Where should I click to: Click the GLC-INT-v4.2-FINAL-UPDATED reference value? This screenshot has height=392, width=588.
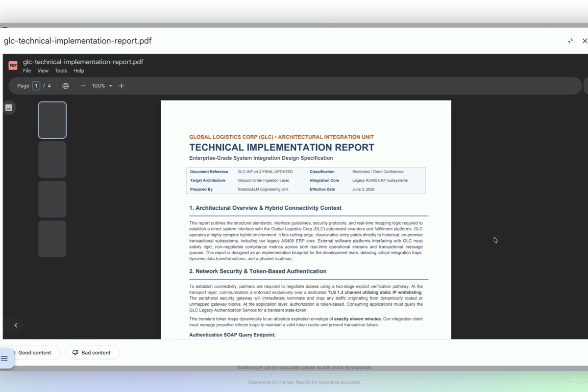coord(265,172)
